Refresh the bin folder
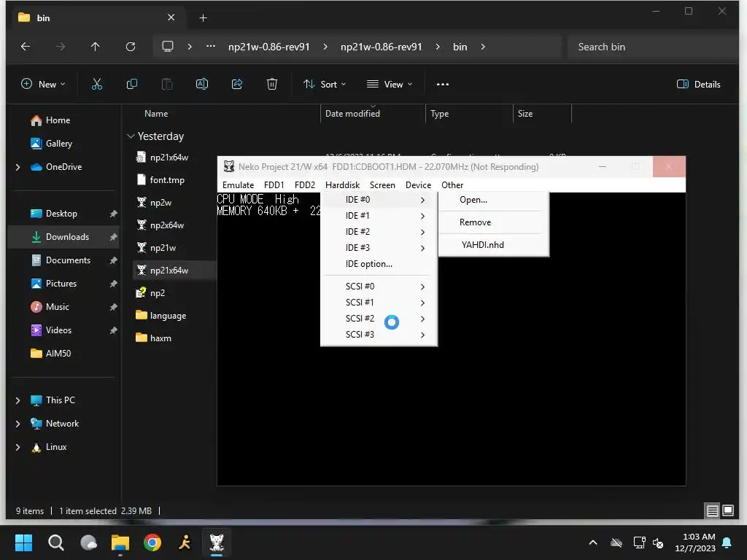747x560 pixels. pyautogui.click(x=131, y=47)
